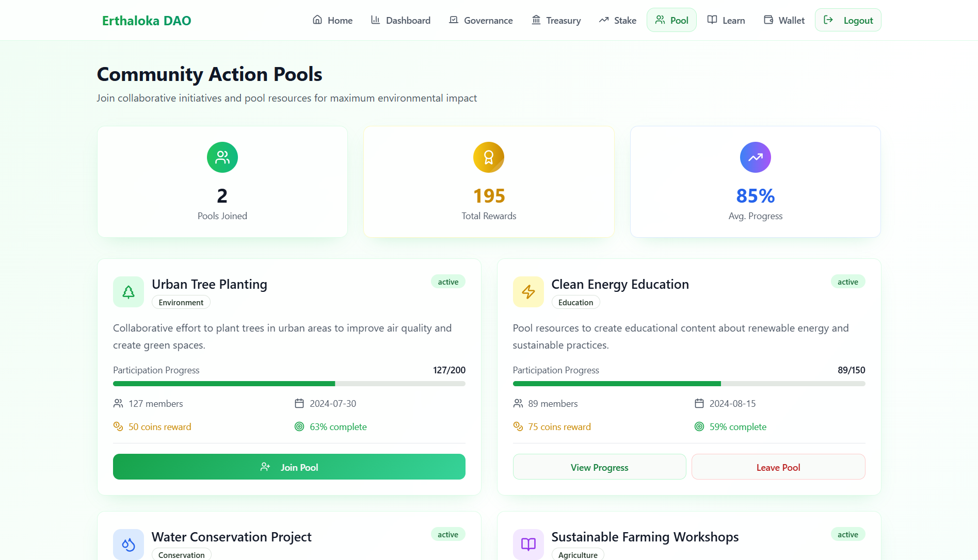This screenshot has height=560, width=978.
Task: Click the Pools Joined people icon
Action: coord(222,157)
